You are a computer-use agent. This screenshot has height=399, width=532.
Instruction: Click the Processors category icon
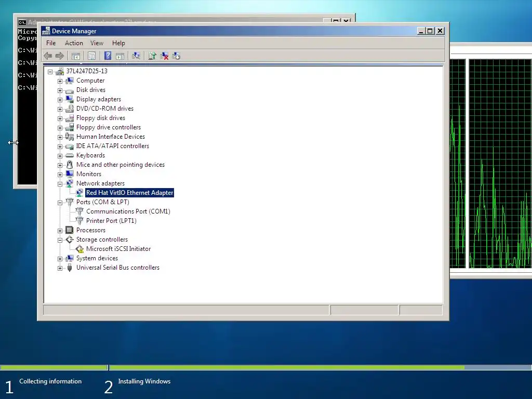(70, 230)
